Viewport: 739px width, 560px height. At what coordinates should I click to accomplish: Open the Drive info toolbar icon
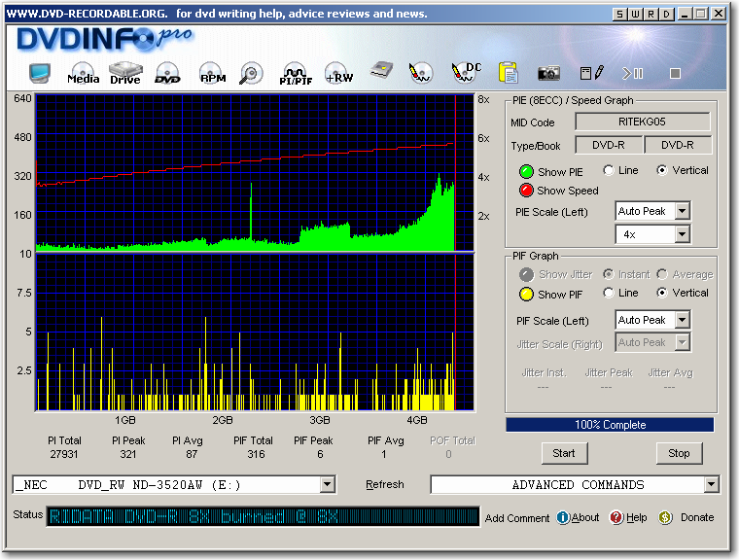click(125, 74)
